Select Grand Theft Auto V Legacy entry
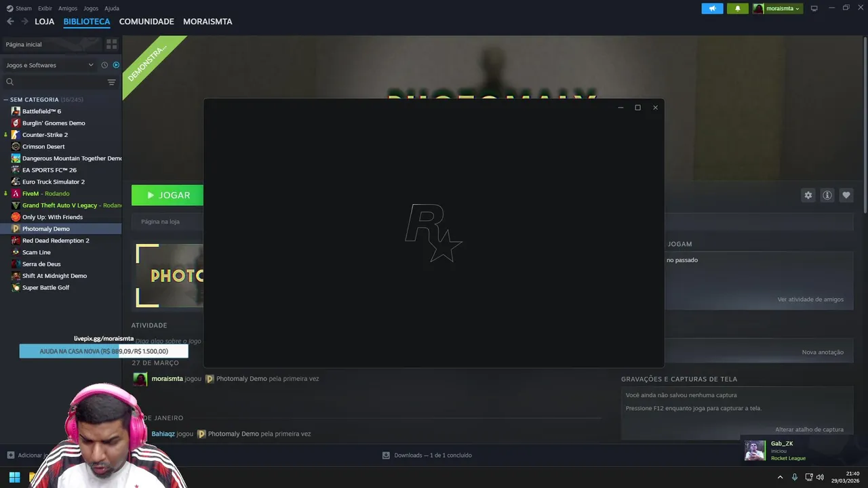 (61, 205)
